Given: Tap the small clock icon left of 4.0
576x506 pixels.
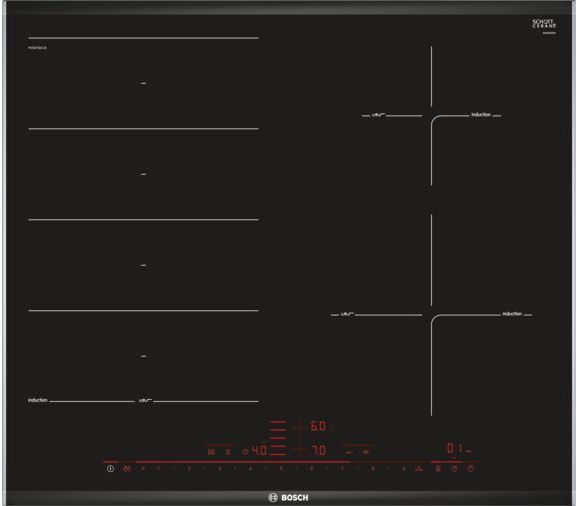Looking at the screenshot, I should coord(245,452).
